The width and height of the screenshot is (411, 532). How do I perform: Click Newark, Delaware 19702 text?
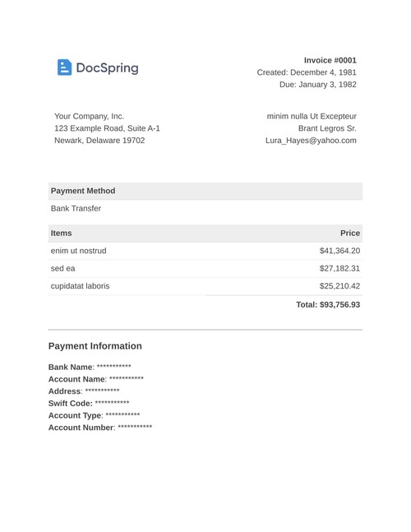pos(99,141)
